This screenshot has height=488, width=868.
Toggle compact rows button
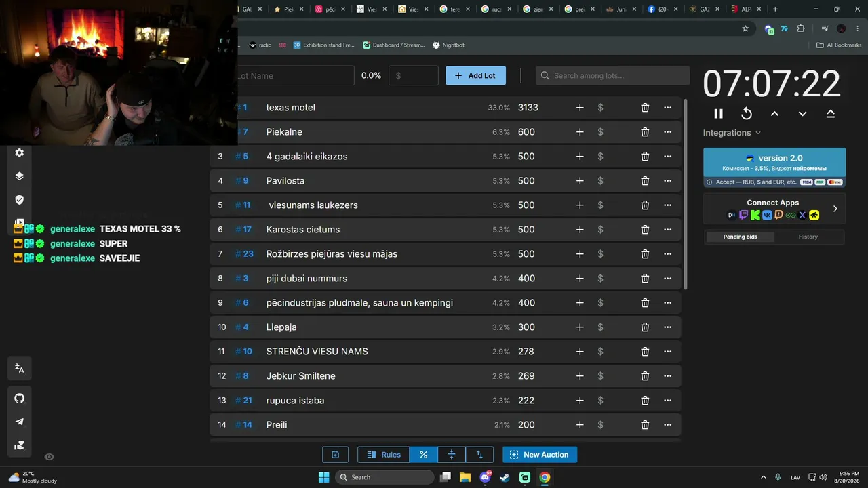452,455
